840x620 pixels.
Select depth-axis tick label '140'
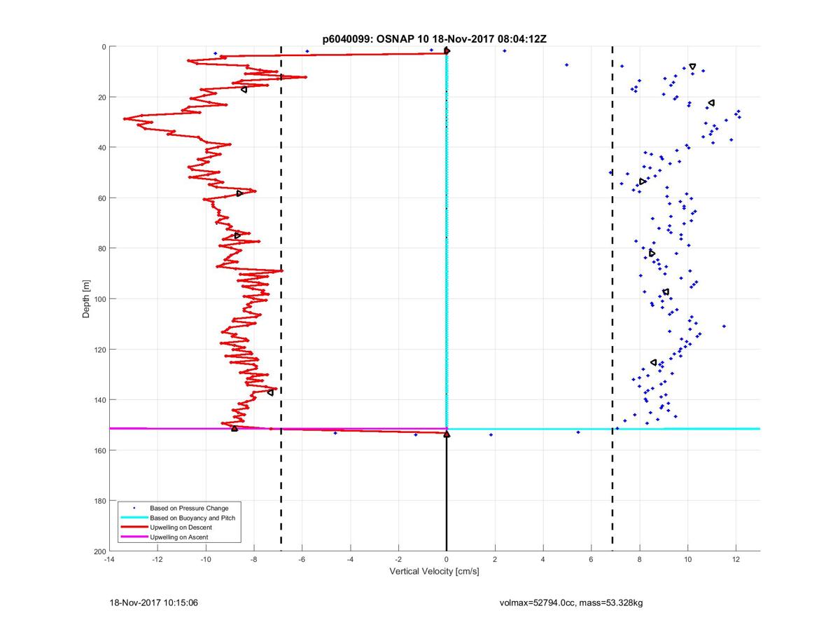click(99, 400)
